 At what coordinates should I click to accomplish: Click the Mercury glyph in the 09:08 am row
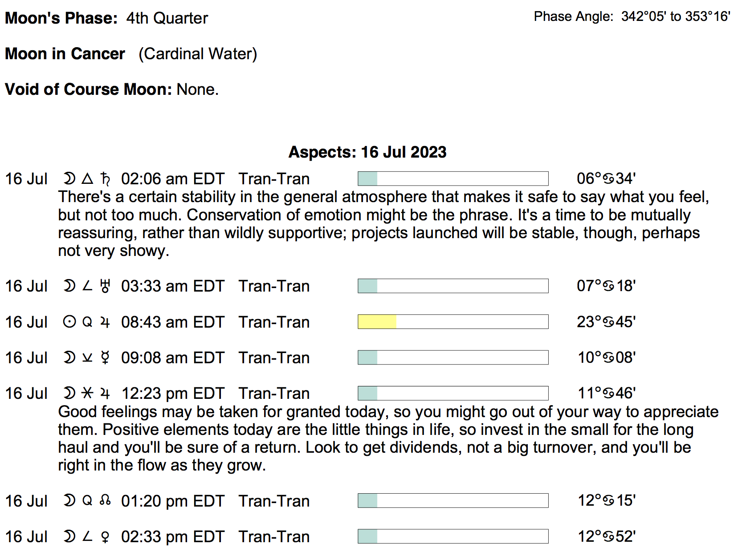pyautogui.click(x=105, y=358)
